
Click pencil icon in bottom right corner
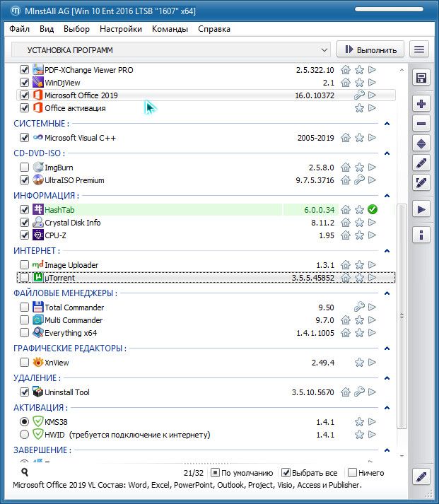coord(421,477)
